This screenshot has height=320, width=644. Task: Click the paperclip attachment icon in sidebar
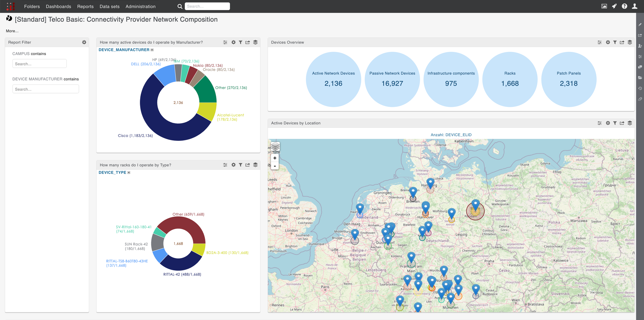640,99
